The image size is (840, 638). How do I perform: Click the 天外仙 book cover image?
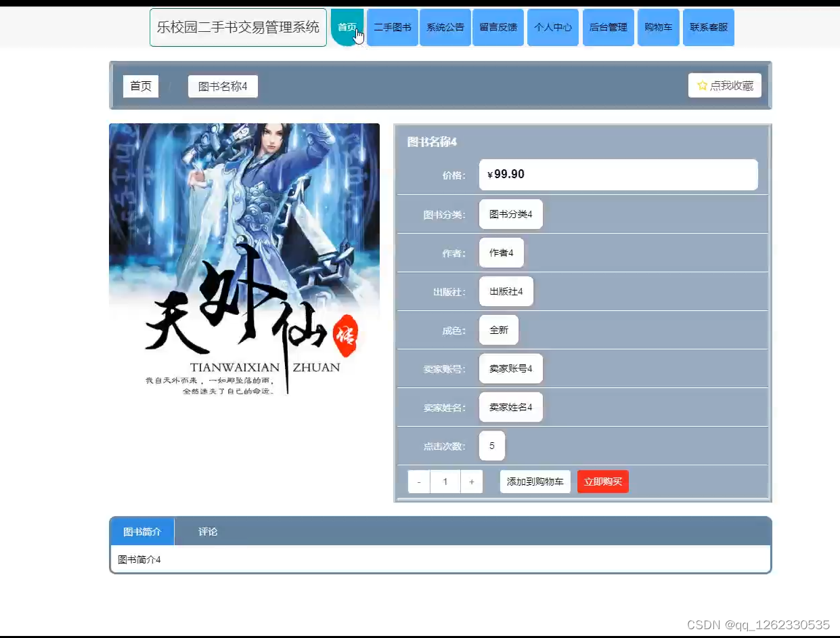click(x=244, y=259)
